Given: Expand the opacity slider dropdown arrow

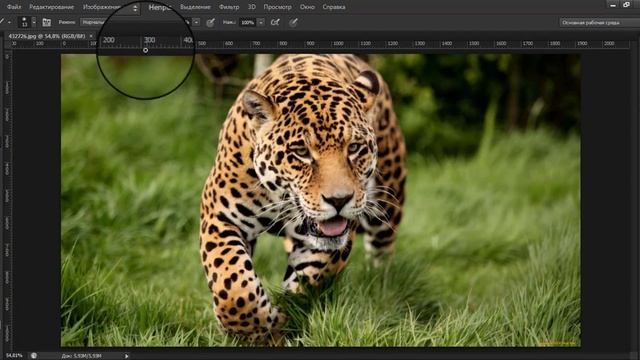Looking at the screenshot, I should tap(196, 22).
